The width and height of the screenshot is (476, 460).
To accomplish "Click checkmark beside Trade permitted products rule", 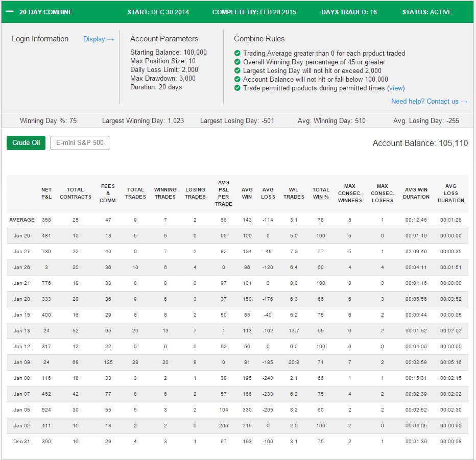I will (237, 88).
